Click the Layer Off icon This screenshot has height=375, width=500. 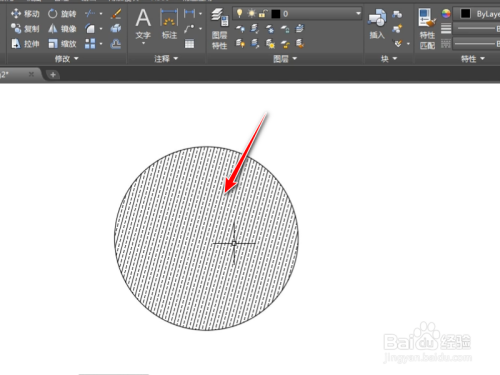240,29
